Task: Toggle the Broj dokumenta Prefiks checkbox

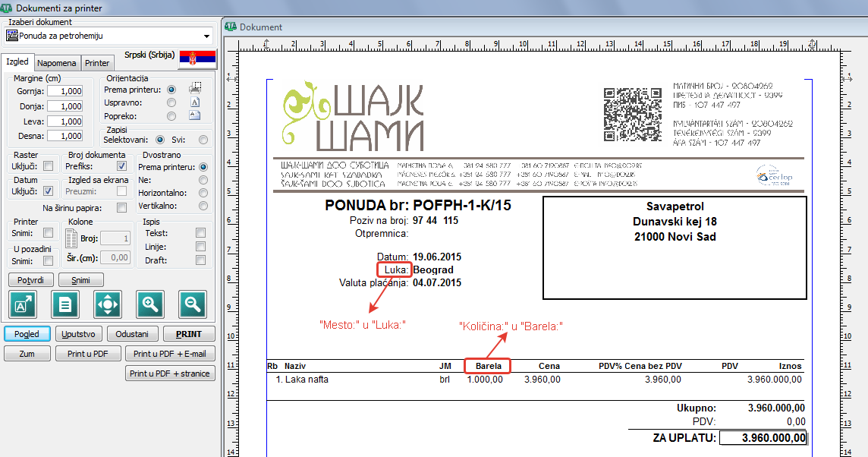Action: point(121,166)
